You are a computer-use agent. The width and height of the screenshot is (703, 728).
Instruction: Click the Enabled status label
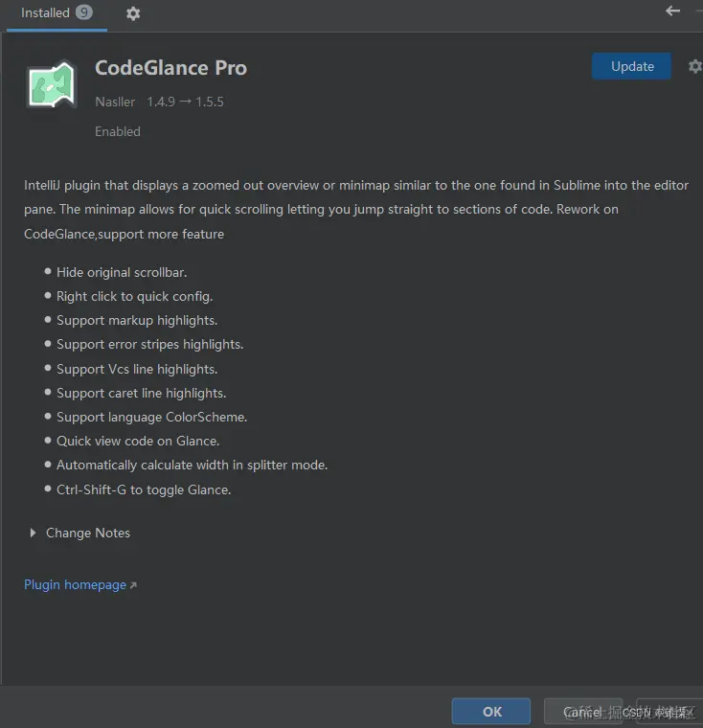point(118,131)
